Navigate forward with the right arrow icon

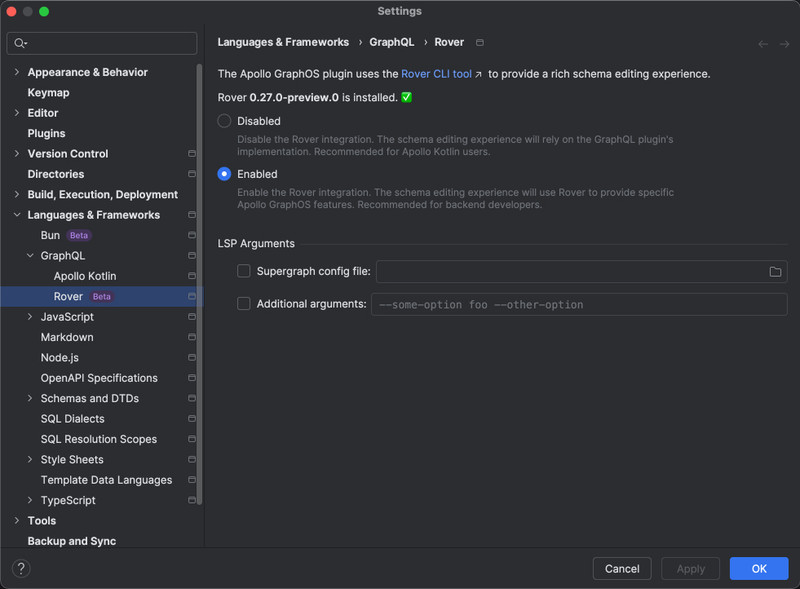(x=784, y=44)
